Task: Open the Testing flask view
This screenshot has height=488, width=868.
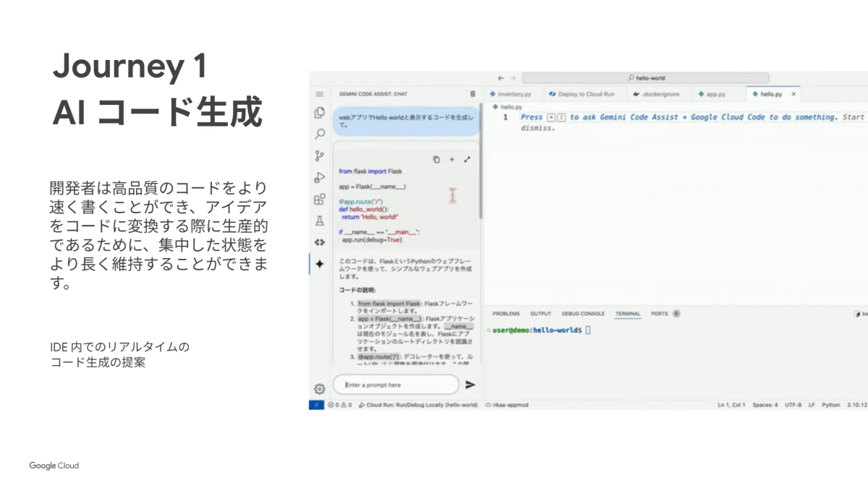Action: [x=319, y=221]
